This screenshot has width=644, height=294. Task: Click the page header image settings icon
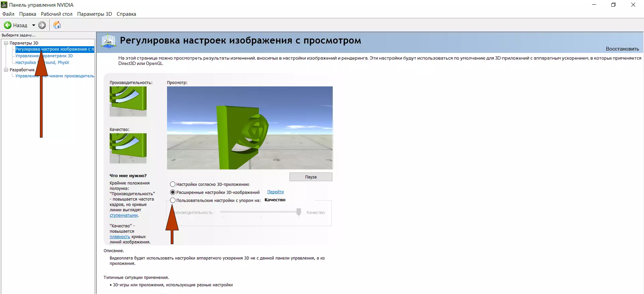pyautogui.click(x=108, y=41)
